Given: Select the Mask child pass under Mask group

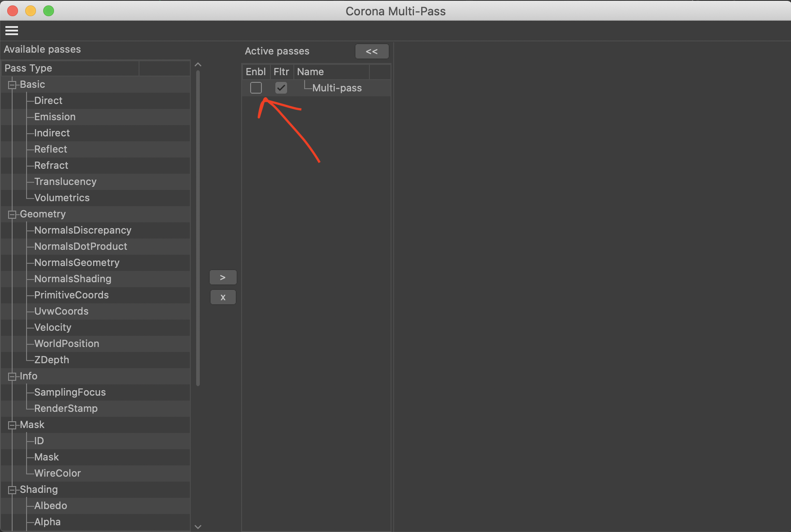Looking at the screenshot, I should click(x=46, y=457).
